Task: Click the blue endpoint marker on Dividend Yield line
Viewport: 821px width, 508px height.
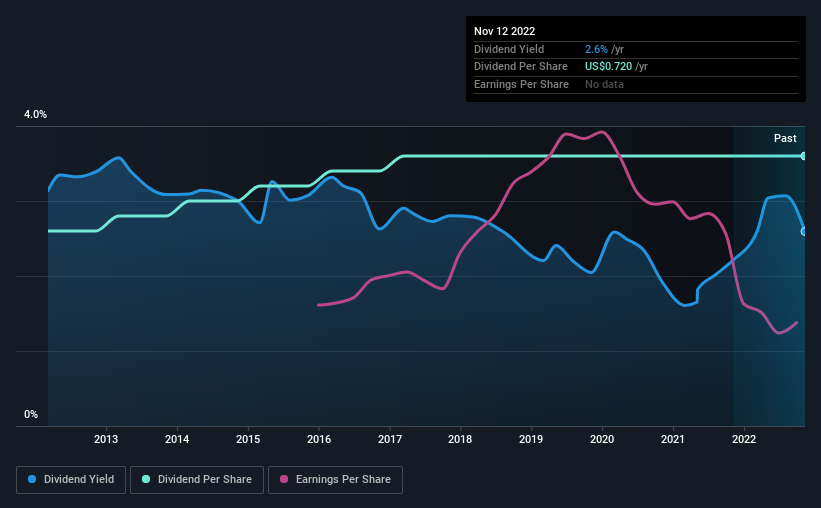Action: tap(804, 231)
